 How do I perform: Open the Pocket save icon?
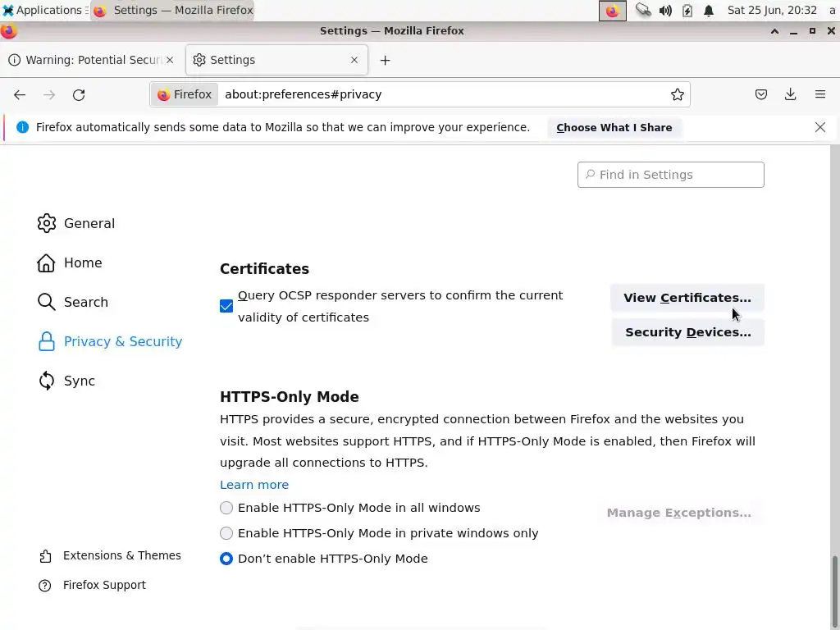coord(761,94)
